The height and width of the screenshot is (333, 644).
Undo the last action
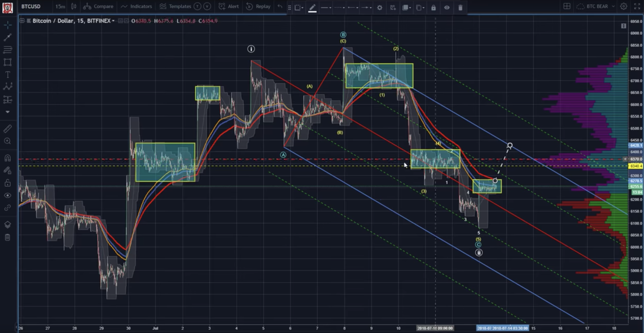[280, 6]
